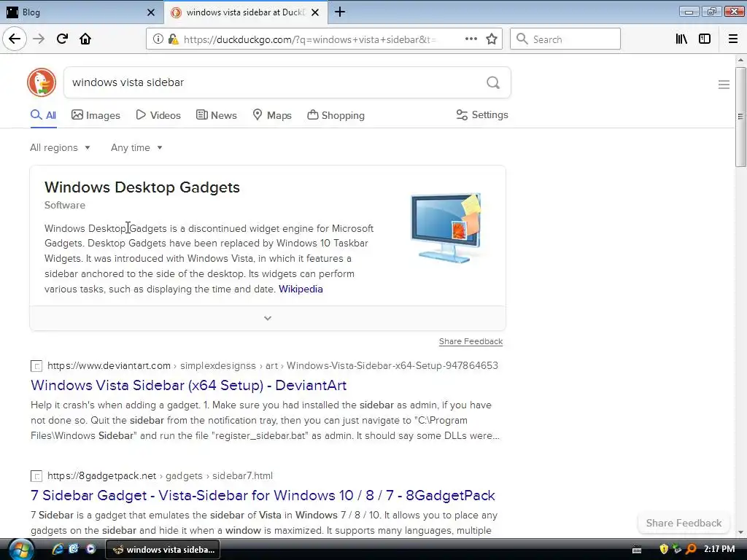Click the 8gadgetpack.net result URL
Image resolution: width=747 pixels, height=560 pixels.
pos(160,475)
